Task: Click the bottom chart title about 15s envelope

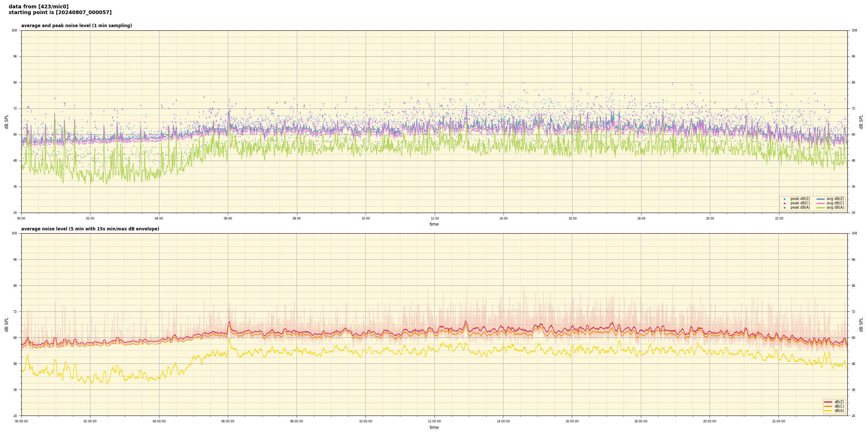Action: coord(90,229)
